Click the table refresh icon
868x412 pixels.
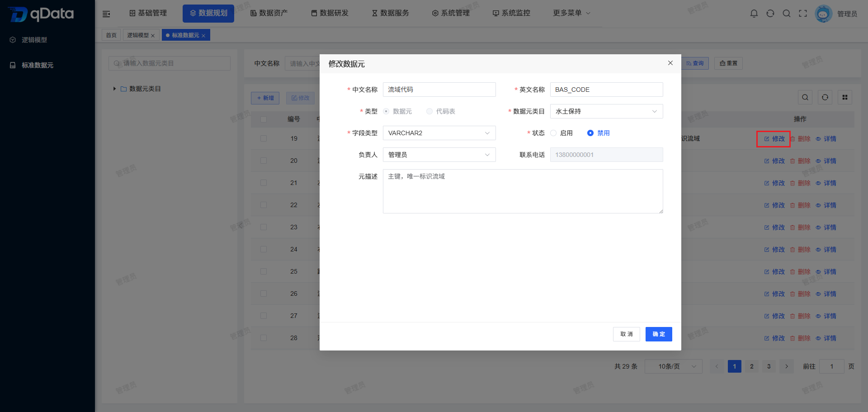pos(825,97)
